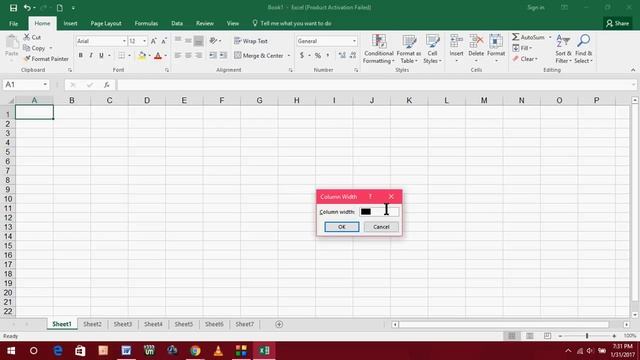Image resolution: width=640 pixels, height=360 pixels.
Task: Switch to Page Layout tab
Action: point(106,23)
